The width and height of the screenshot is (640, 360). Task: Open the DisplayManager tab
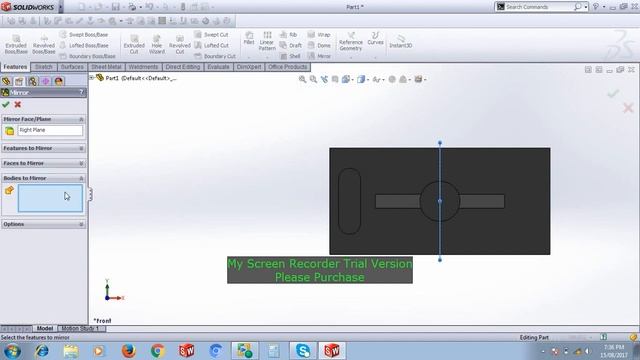click(58, 81)
